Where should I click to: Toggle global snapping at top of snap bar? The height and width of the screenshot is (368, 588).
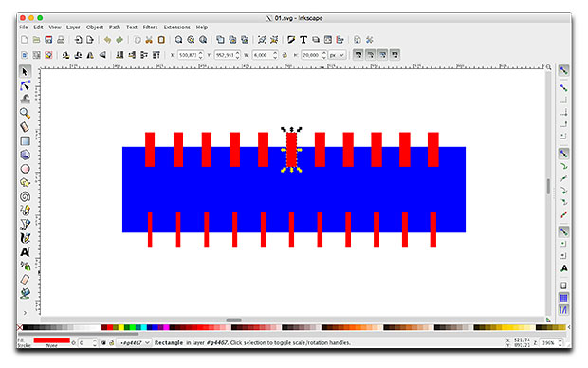pos(563,70)
